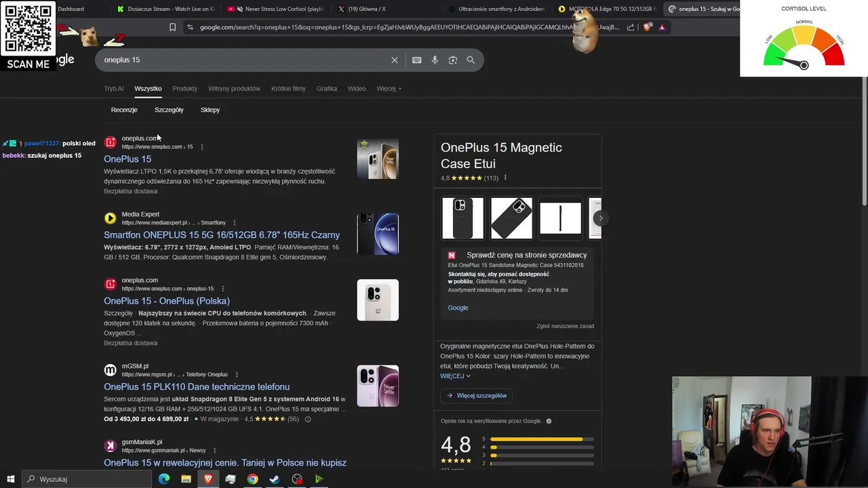The height and width of the screenshot is (488, 868).
Task: Open site settings icon left of the URL
Action: point(190,27)
